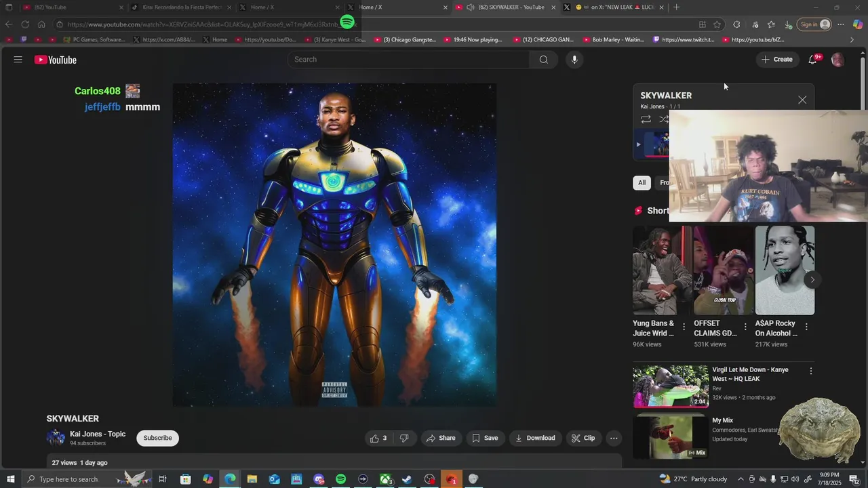Like the SKYWALKER video
This screenshot has height=488, width=868.
(x=378, y=438)
